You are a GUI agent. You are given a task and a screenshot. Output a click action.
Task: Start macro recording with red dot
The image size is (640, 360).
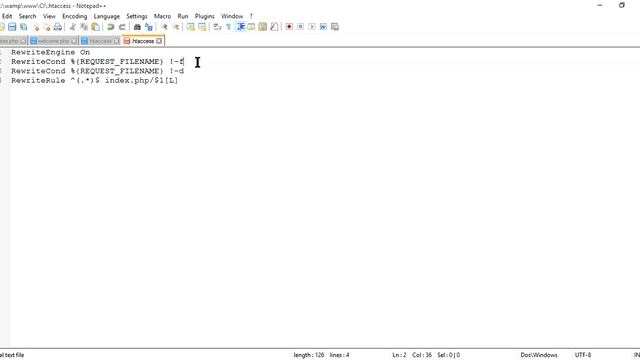[289, 27]
